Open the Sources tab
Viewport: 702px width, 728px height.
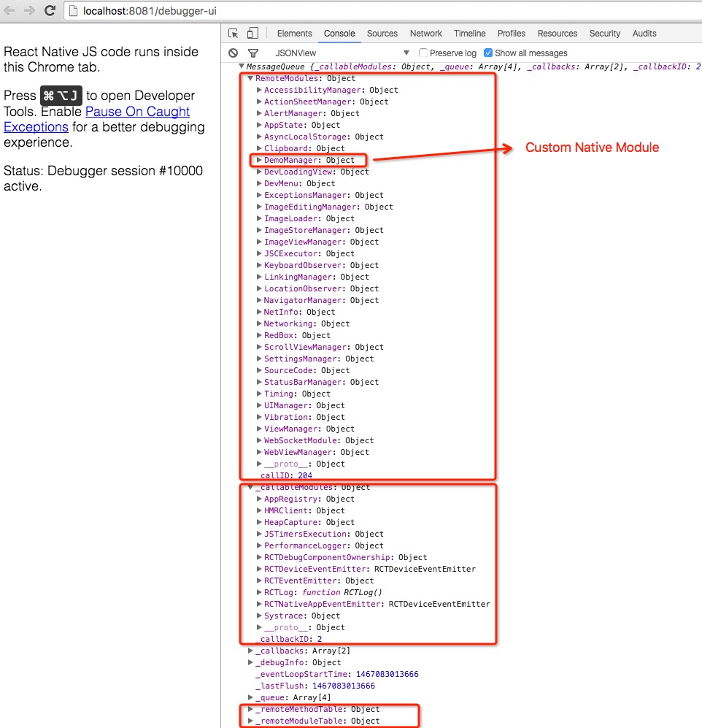click(x=382, y=34)
